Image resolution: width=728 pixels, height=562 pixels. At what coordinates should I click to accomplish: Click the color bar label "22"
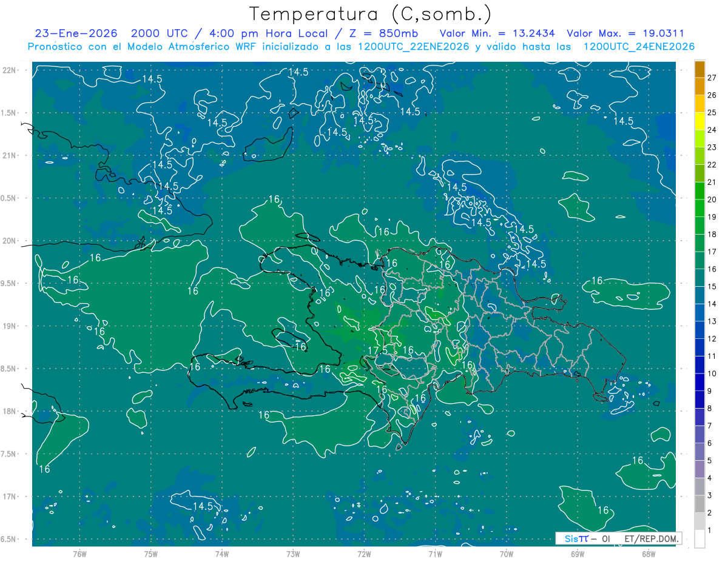pyautogui.click(x=712, y=164)
